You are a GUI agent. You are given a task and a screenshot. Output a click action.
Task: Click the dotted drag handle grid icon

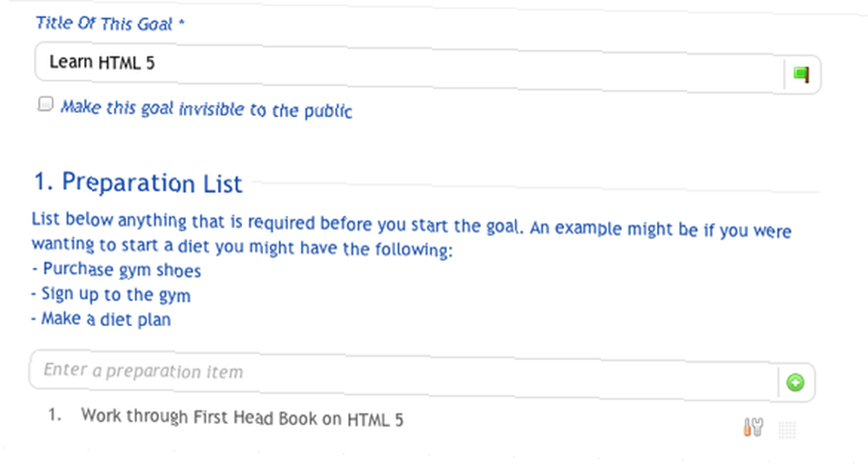[x=787, y=429]
